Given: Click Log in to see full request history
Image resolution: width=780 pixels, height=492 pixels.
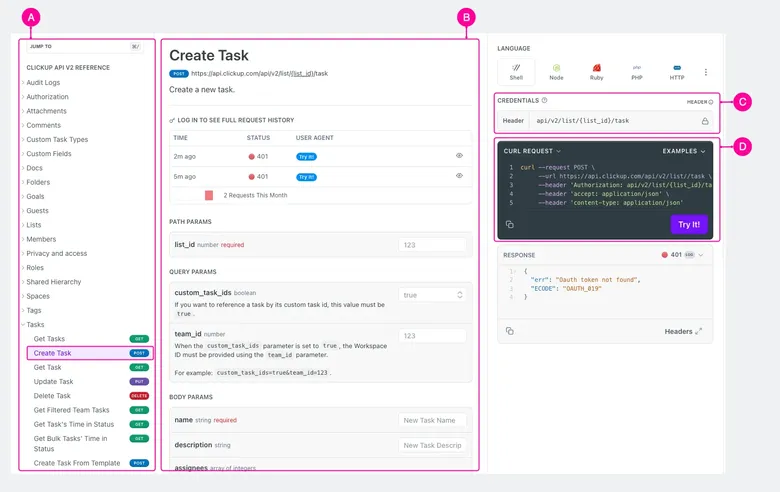Looking at the screenshot, I should 236,120.
